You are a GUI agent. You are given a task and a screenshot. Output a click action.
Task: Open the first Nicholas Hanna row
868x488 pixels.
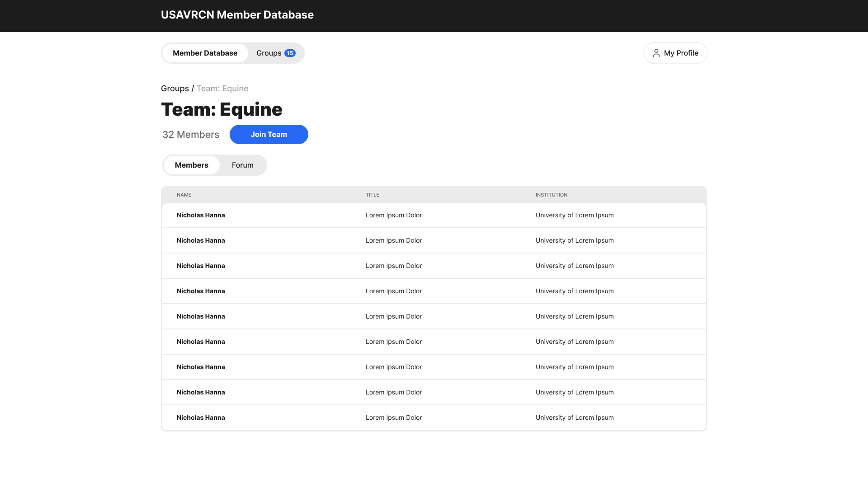[201, 215]
